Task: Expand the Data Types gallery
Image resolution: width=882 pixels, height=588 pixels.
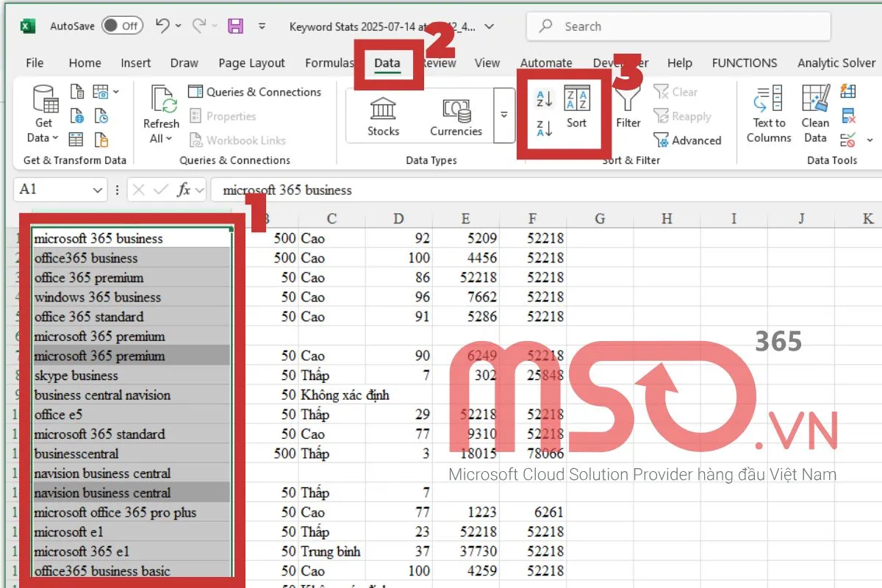Action: click(504, 115)
